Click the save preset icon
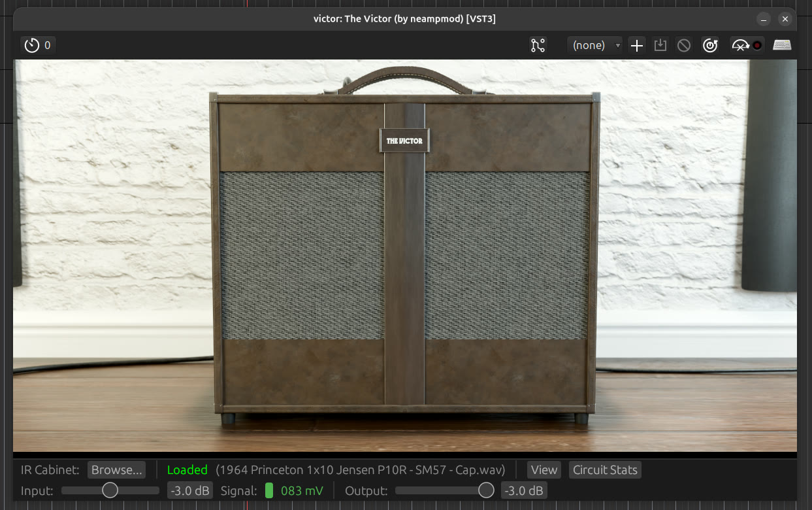This screenshot has height=510, width=812. [x=660, y=45]
